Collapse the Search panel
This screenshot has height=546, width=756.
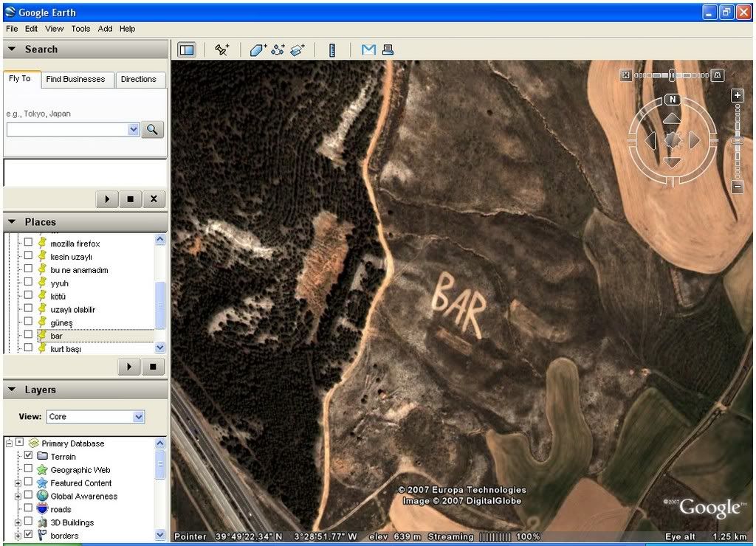pos(12,49)
